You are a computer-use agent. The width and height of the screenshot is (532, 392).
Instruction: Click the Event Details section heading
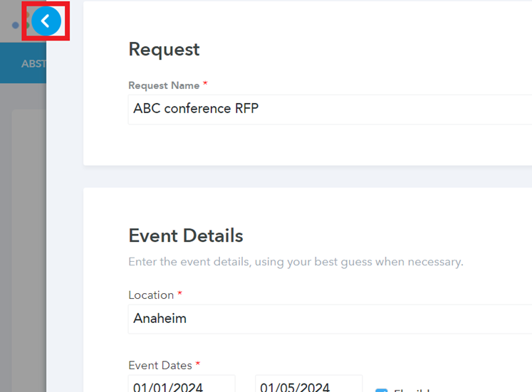point(185,235)
